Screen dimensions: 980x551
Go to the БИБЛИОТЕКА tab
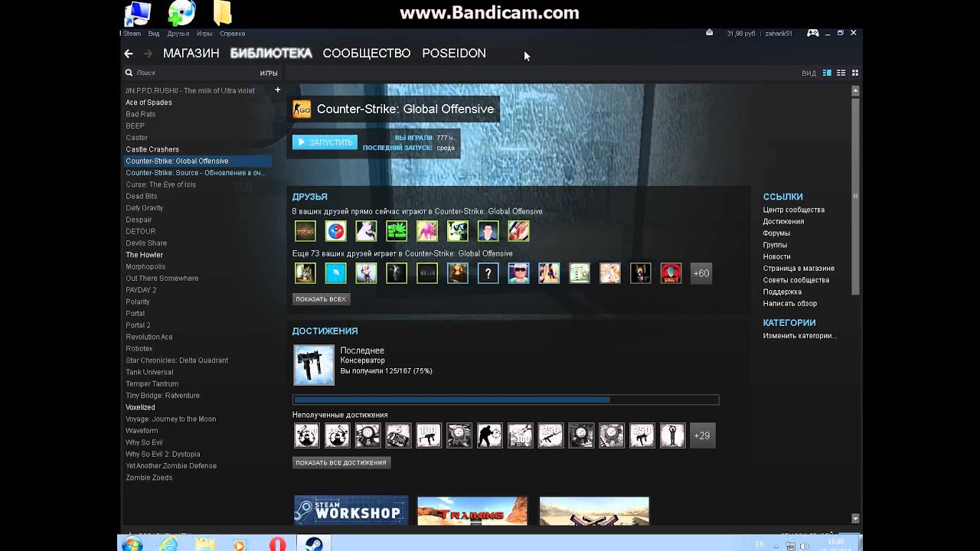coord(271,54)
